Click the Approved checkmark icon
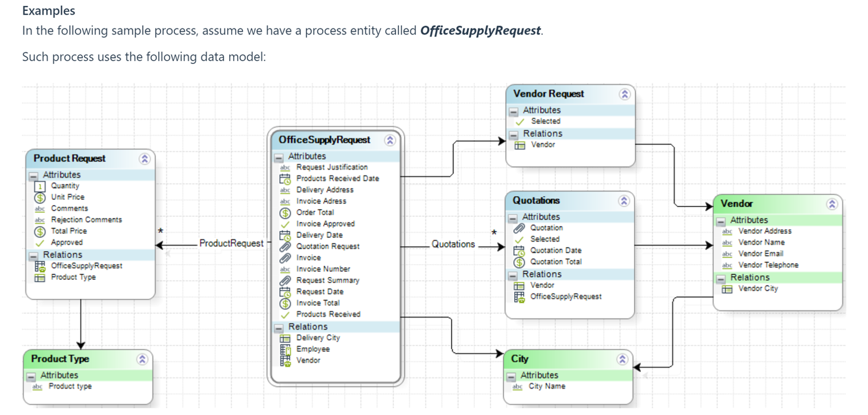 [x=40, y=243]
